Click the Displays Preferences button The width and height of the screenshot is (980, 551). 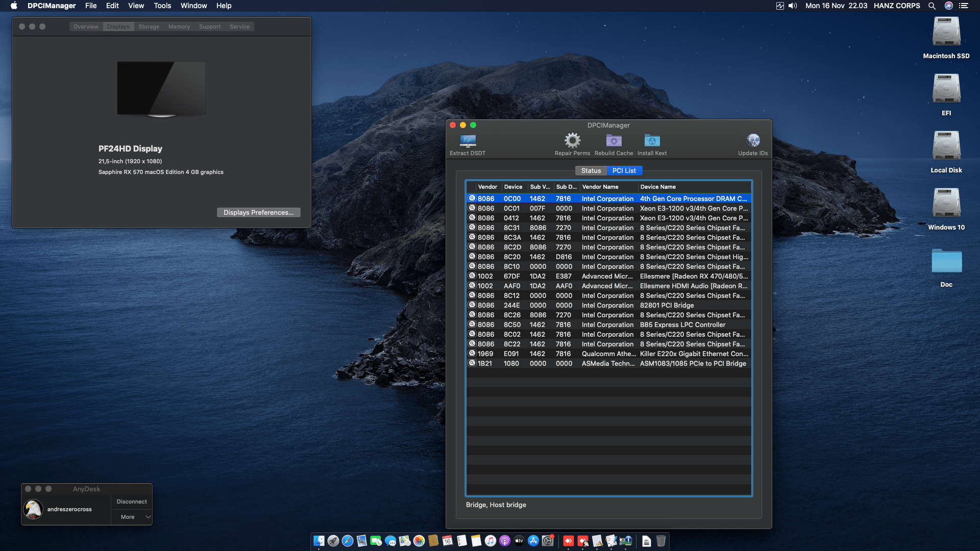[x=258, y=212]
